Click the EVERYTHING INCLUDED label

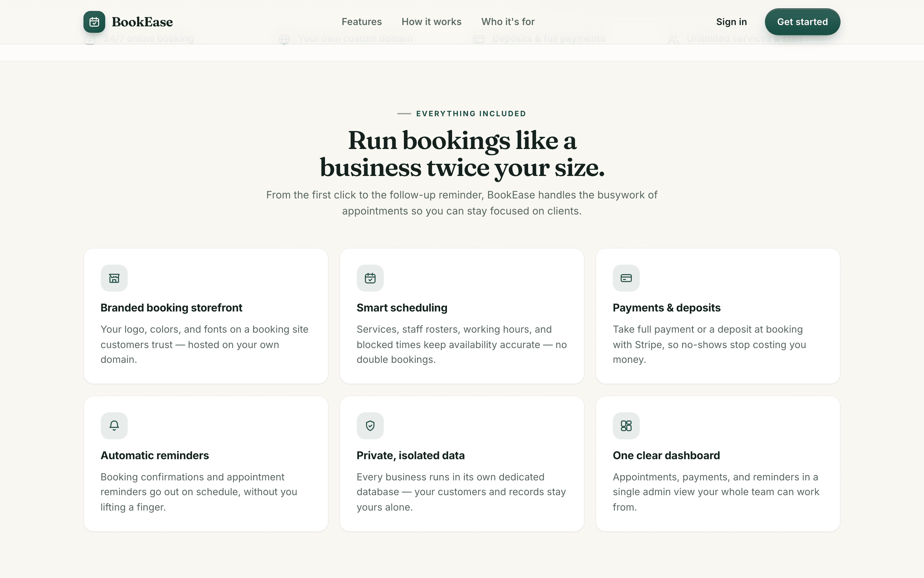pos(471,114)
